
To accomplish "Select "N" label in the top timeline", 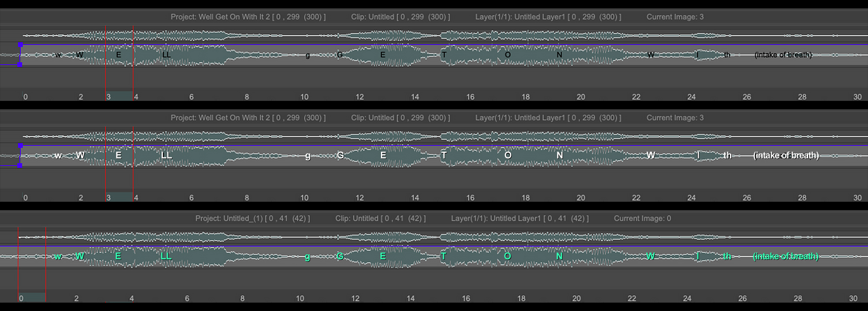I will [x=559, y=55].
